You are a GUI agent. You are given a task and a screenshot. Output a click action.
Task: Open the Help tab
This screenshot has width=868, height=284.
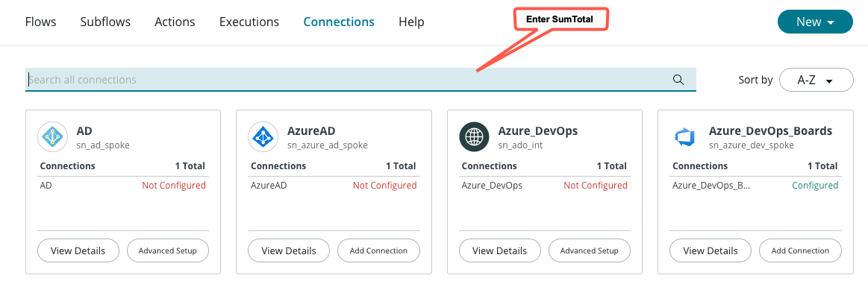coord(411,22)
